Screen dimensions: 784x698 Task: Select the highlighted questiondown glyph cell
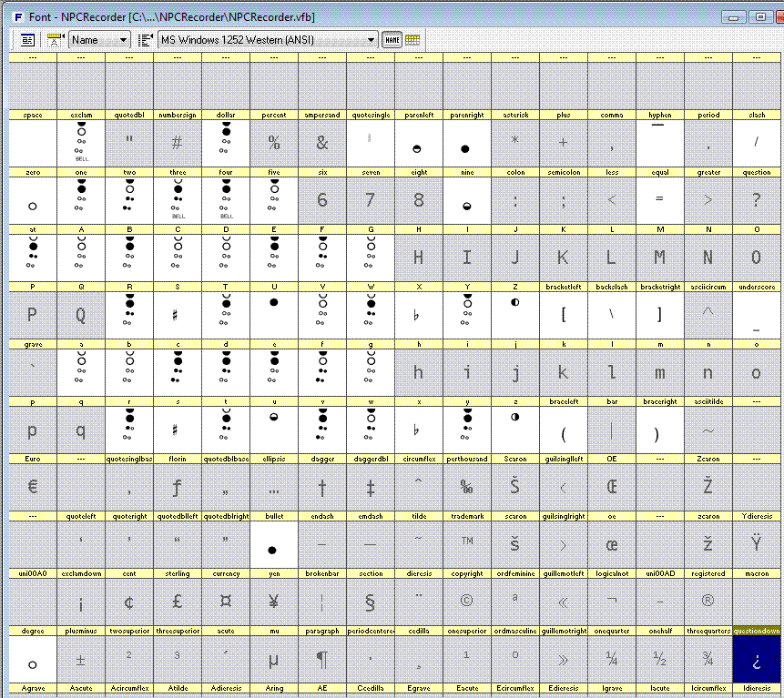[x=756, y=659]
